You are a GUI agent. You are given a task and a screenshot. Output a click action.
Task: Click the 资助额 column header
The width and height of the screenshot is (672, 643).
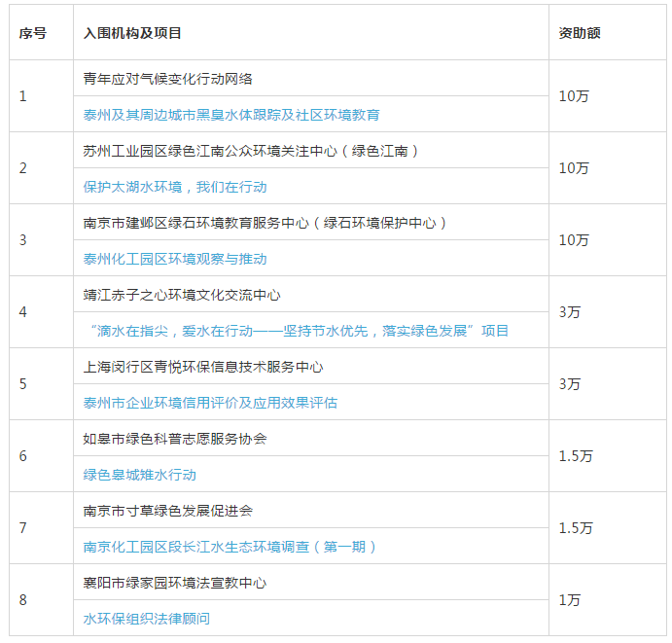(x=580, y=33)
